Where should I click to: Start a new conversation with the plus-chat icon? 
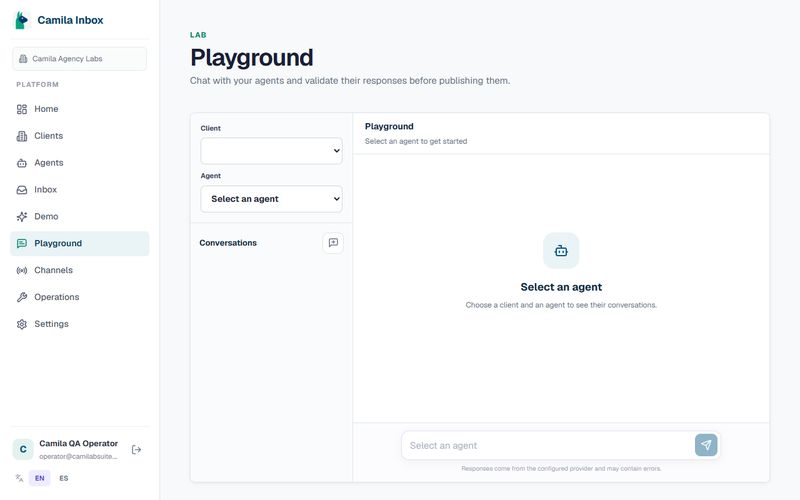pos(333,243)
